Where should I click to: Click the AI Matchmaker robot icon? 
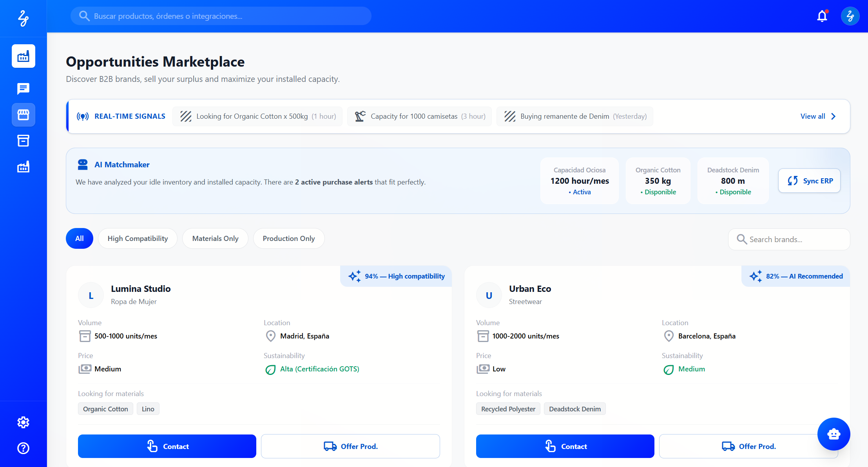83,165
